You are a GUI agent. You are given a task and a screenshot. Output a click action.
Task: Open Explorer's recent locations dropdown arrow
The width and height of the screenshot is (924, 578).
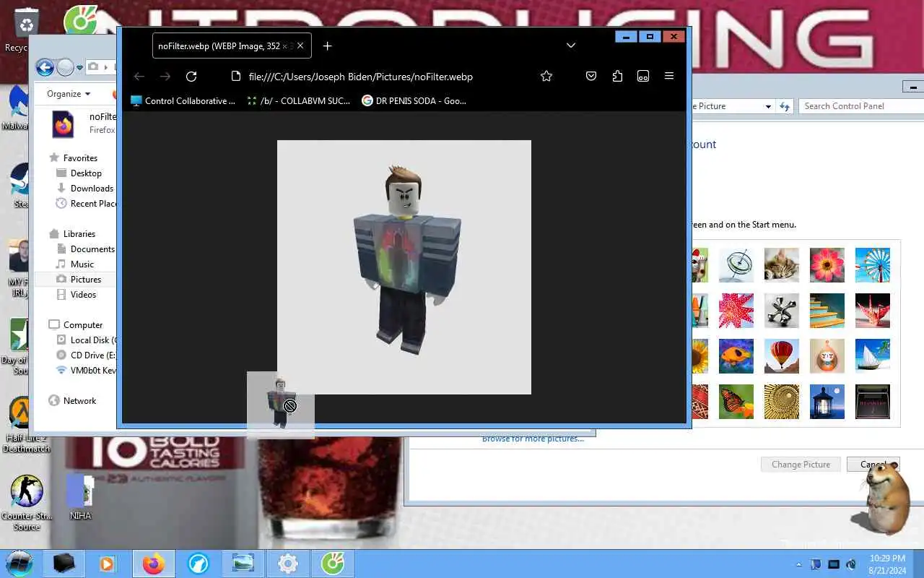(80, 67)
